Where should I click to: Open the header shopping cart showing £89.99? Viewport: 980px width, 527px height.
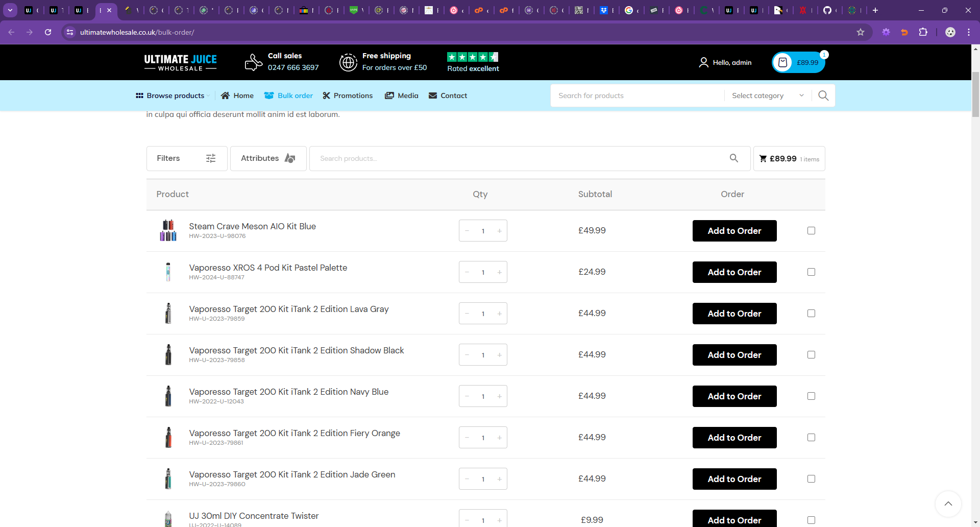[x=798, y=63]
